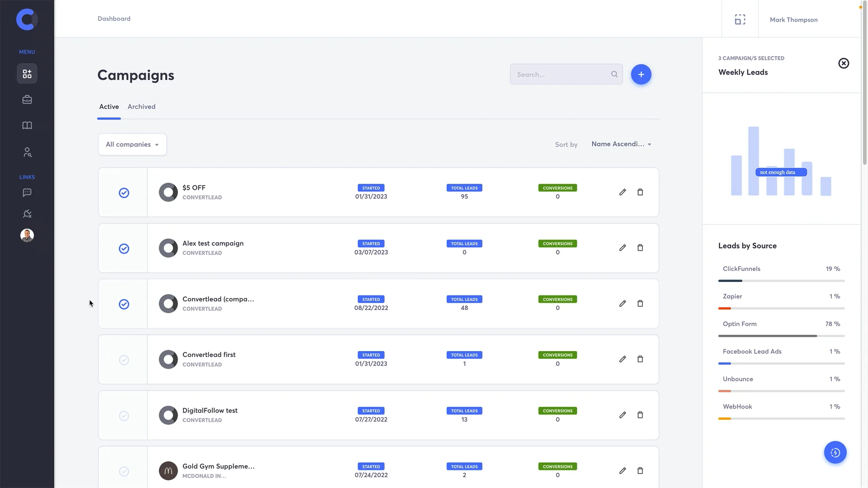Screen dimensions: 868x488
Task: Open the chat message link icon
Action: [x=27, y=193]
